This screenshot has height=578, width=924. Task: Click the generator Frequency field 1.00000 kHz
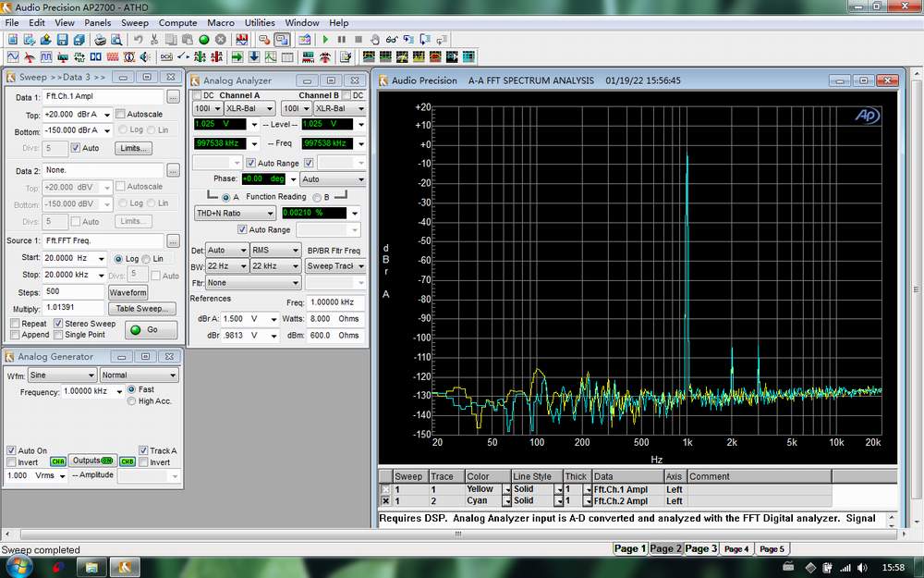click(x=87, y=391)
